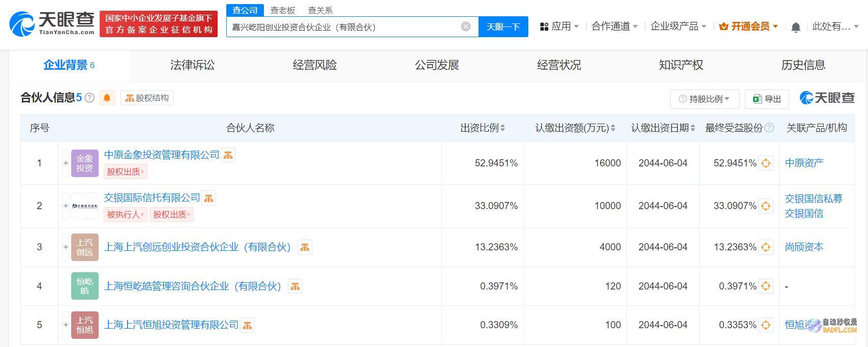Screen dimensions: 868x347
Task: Switch to the 查关系 search tab
Action: (x=320, y=10)
